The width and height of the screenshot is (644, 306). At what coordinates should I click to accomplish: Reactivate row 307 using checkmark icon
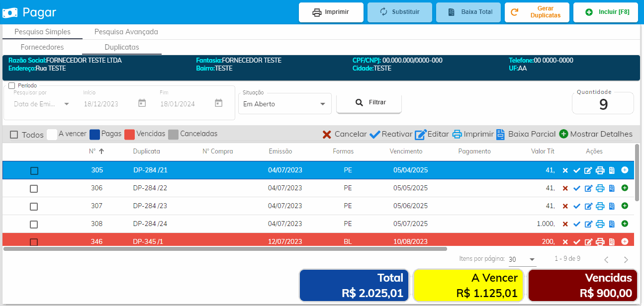pyautogui.click(x=577, y=206)
